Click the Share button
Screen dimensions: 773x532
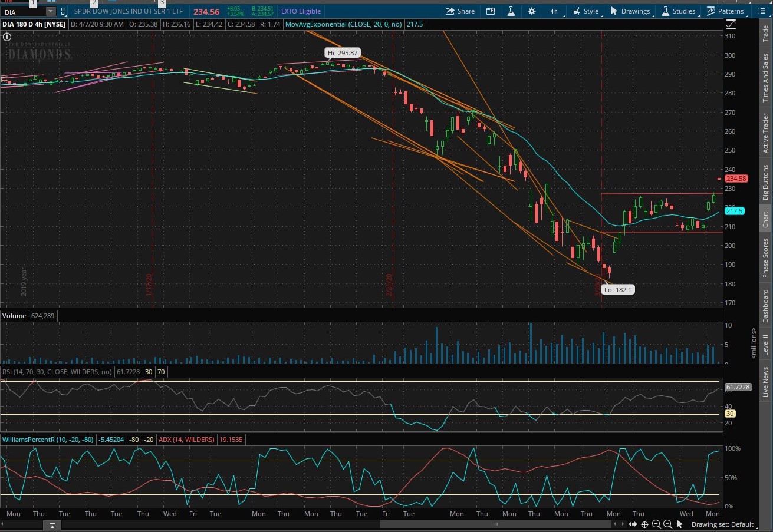[x=460, y=11]
